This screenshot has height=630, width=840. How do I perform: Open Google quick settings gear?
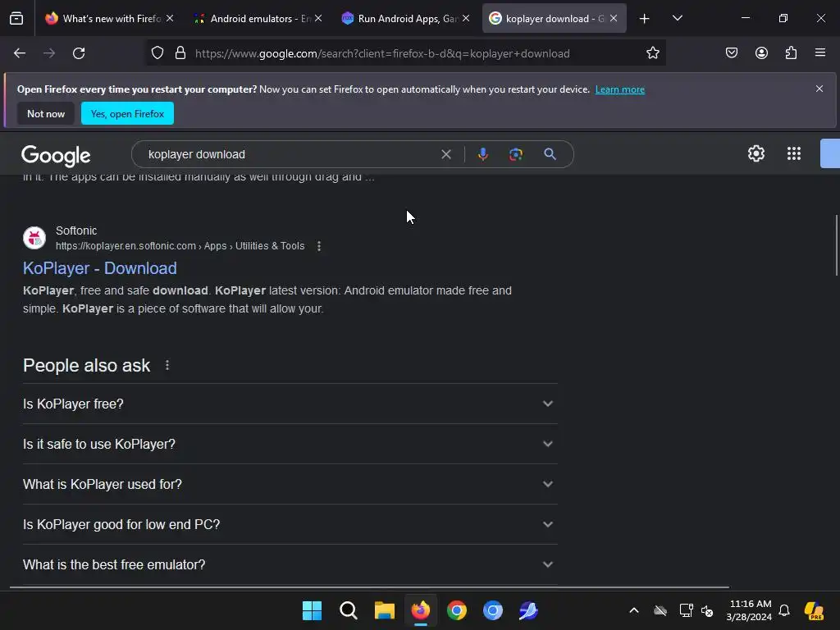coord(756,153)
